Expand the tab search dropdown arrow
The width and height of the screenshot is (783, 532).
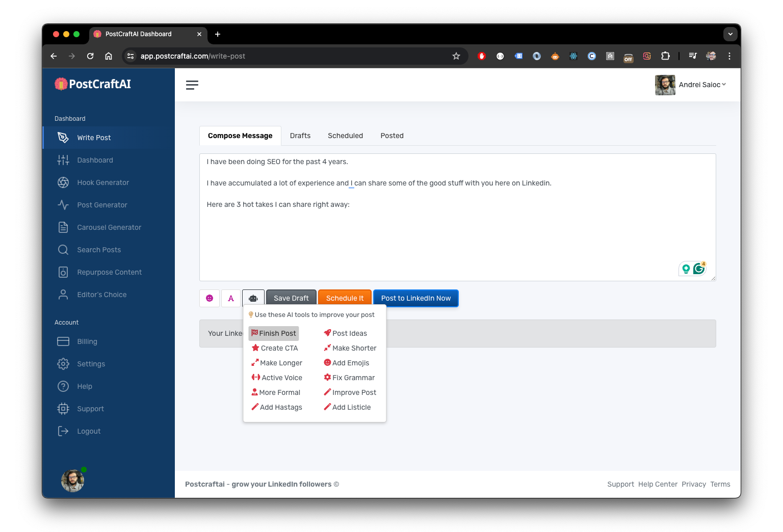click(x=730, y=34)
